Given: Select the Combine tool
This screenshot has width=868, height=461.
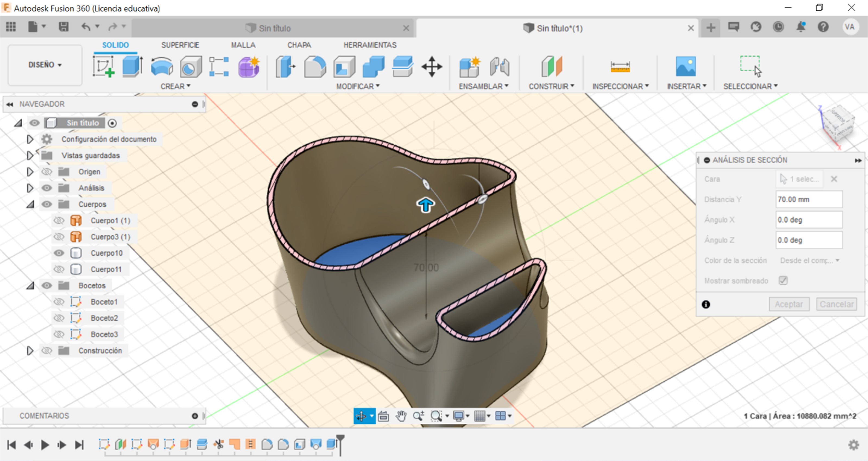Looking at the screenshot, I should (373, 66).
